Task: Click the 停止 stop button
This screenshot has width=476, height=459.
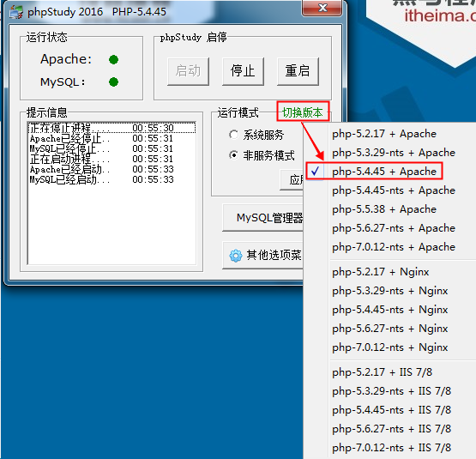Action: pos(243,71)
